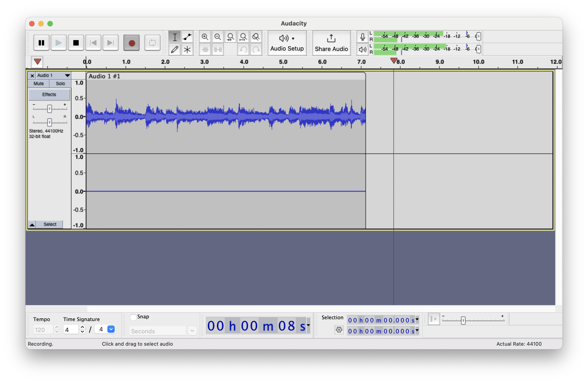The height and width of the screenshot is (383, 588).
Task: Click the track pan slider
Action: pos(50,122)
